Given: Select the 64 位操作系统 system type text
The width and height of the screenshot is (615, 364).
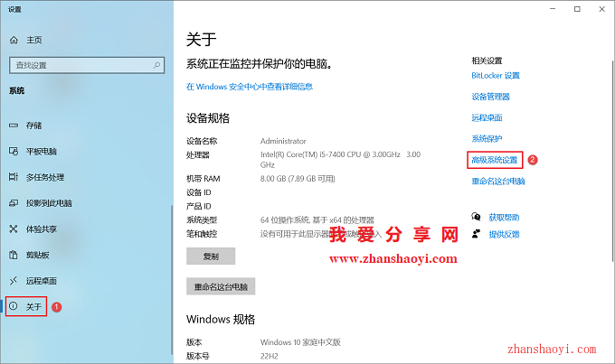Looking at the screenshot, I should pyautogui.click(x=317, y=219).
